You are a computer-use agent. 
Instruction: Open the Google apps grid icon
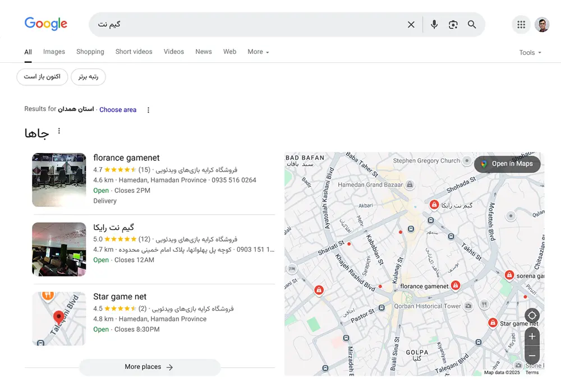click(x=521, y=24)
